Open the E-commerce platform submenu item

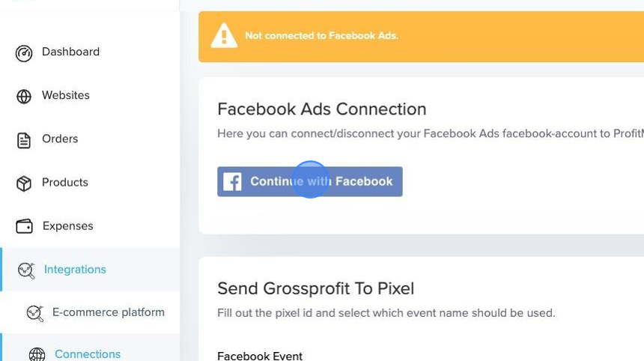(108, 312)
